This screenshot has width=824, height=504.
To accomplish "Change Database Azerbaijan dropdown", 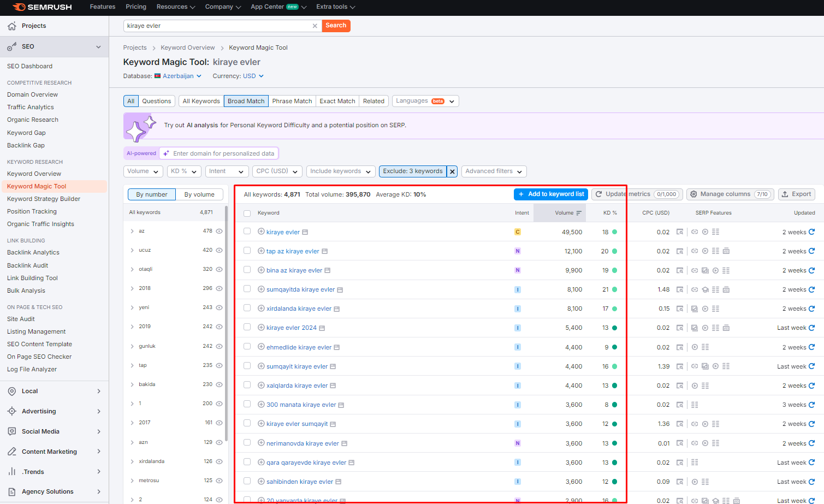I will tap(178, 76).
